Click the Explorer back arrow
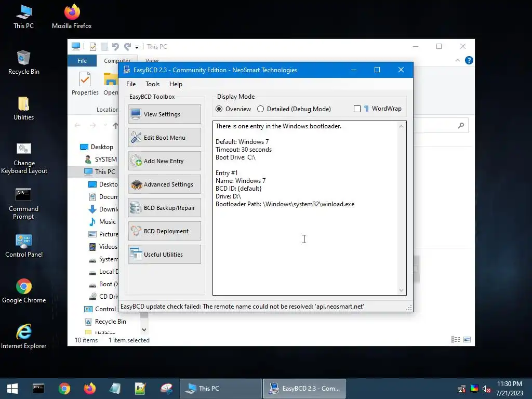532x399 pixels. [x=77, y=125]
